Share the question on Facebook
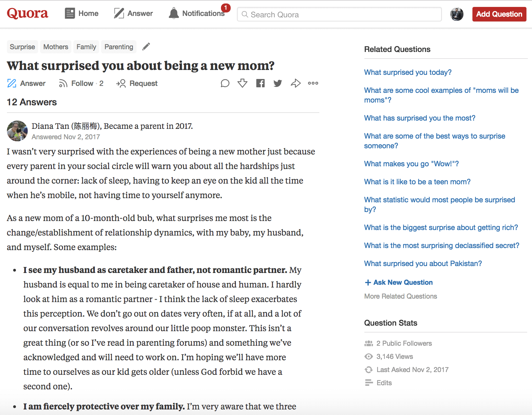 coord(260,83)
